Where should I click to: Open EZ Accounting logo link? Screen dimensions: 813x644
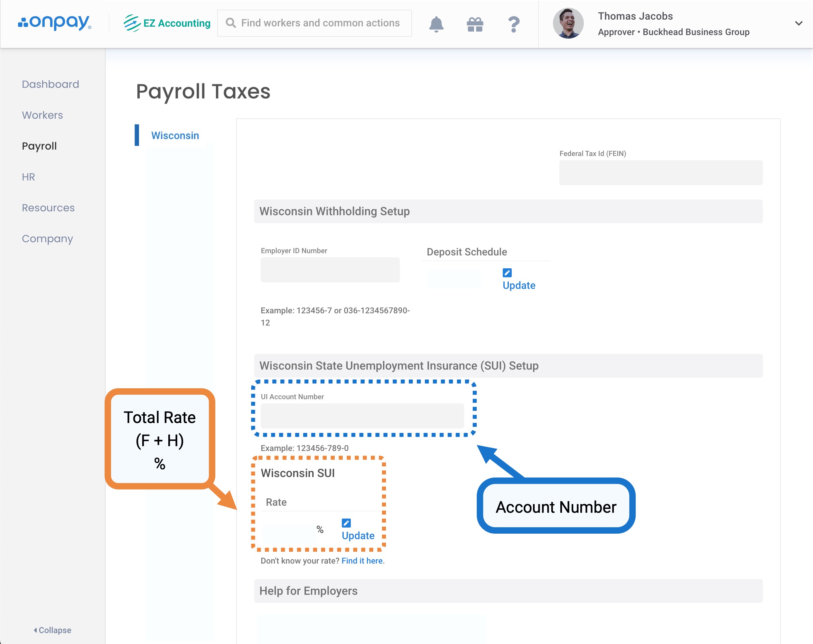[x=167, y=23]
